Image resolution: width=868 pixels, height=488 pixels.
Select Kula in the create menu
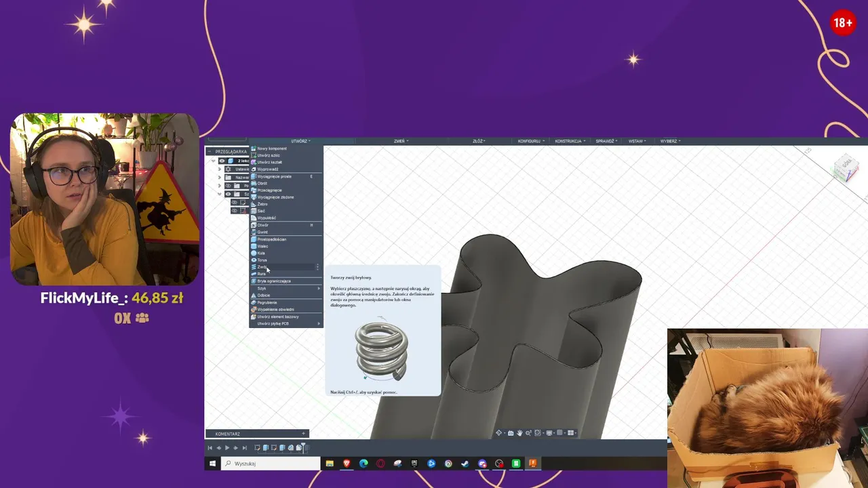click(x=286, y=253)
